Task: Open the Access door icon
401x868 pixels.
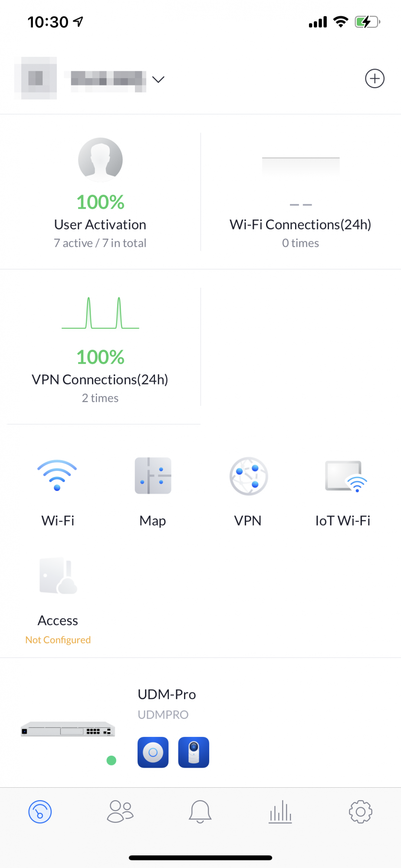Action: (x=58, y=576)
